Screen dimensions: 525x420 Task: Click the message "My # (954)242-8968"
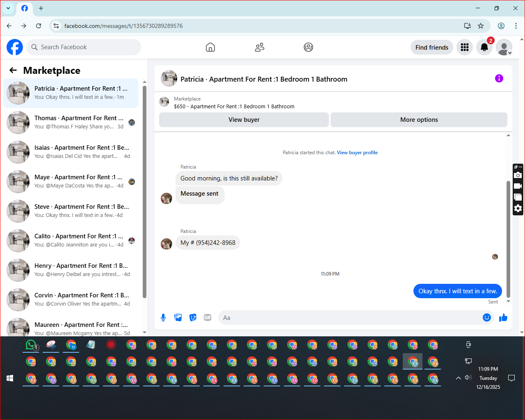[x=208, y=243]
